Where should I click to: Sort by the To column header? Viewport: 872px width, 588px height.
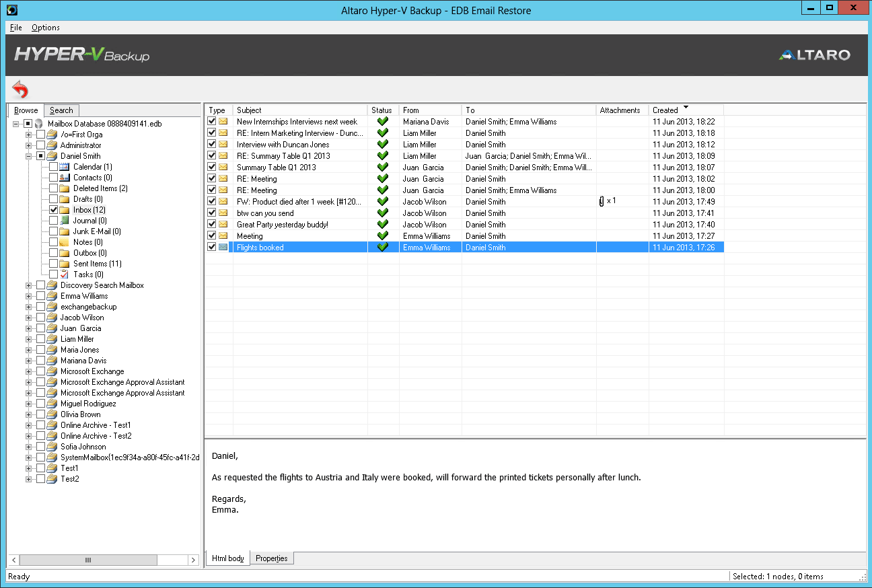(529, 110)
